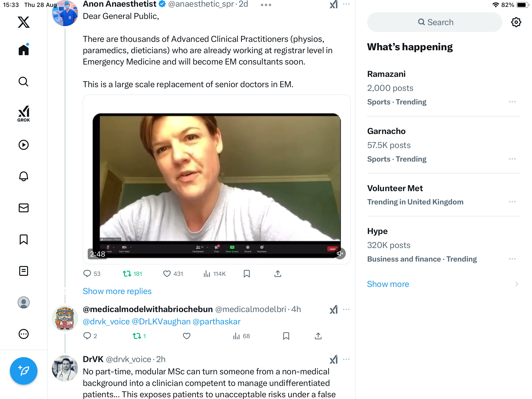The image size is (532, 399).
Task: Open more options on DrVK's post
Action: pos(346,359)
